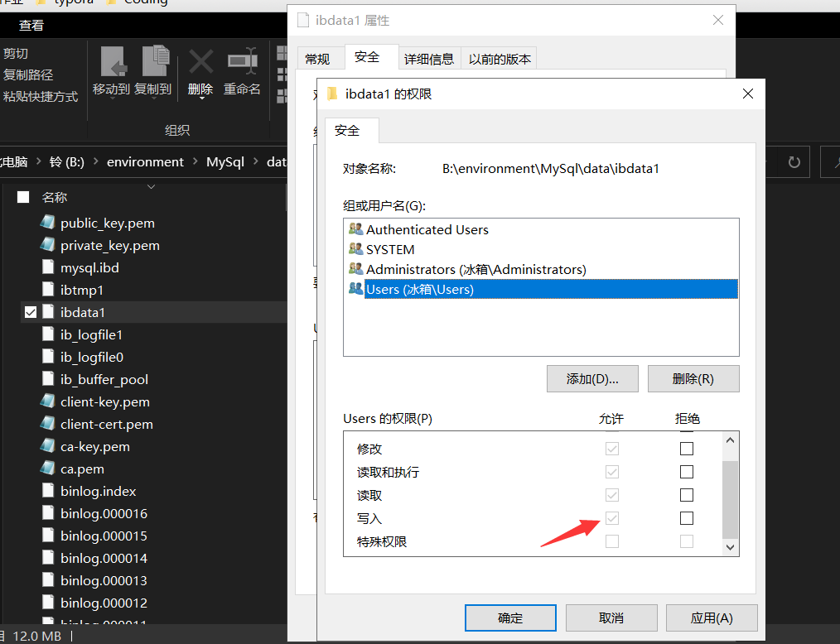The width and height of the screenshot is (840, 644).
Task: Enable the 允许 checkbox for 特殊权限
Action: click(611, 541)
